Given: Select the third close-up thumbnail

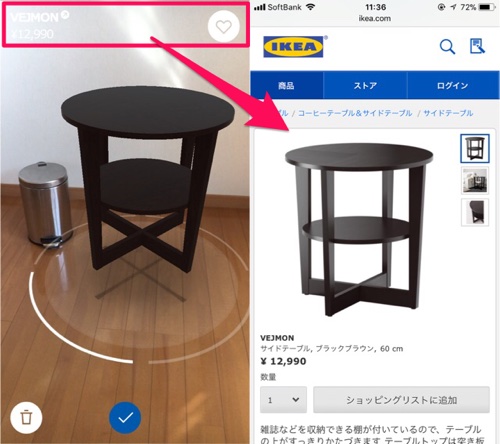Looking at the screenshot, I should 475,212.
